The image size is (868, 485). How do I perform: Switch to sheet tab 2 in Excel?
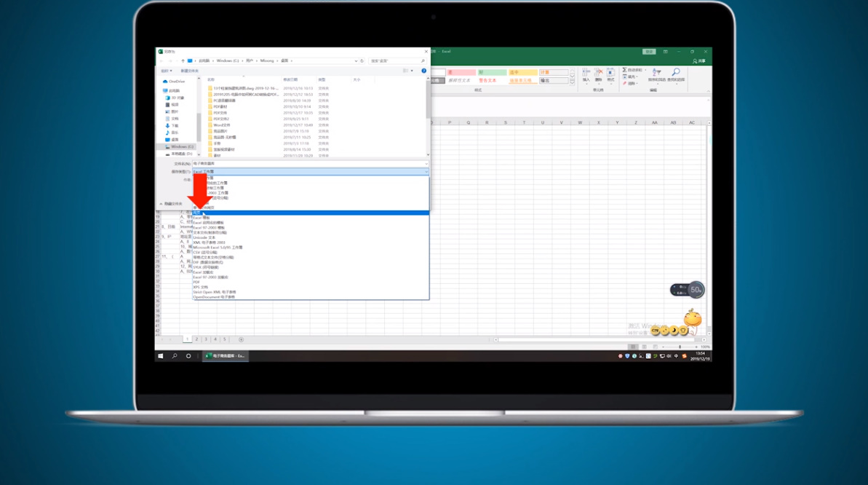click(x=196, y=339)
